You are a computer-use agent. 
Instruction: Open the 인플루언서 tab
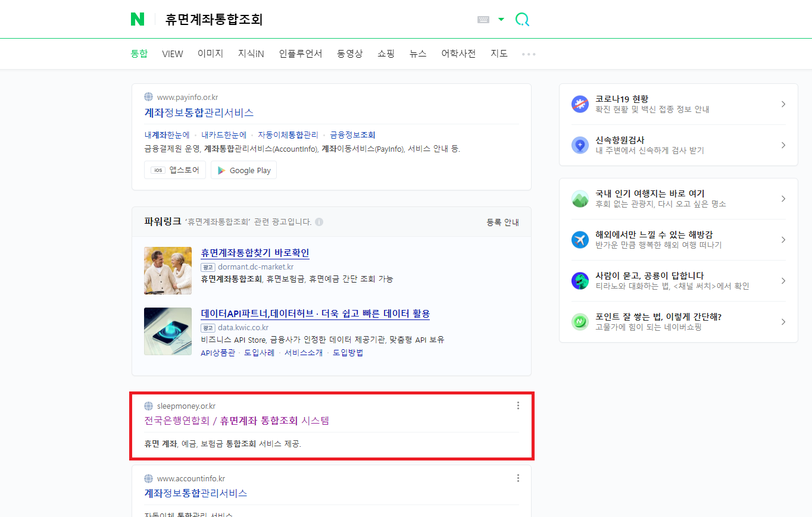pos(301,54)
